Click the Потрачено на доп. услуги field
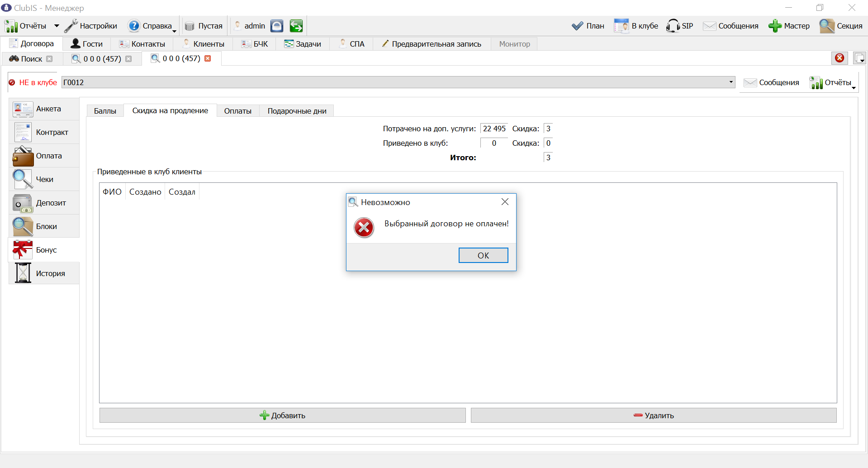 point(494,129)
